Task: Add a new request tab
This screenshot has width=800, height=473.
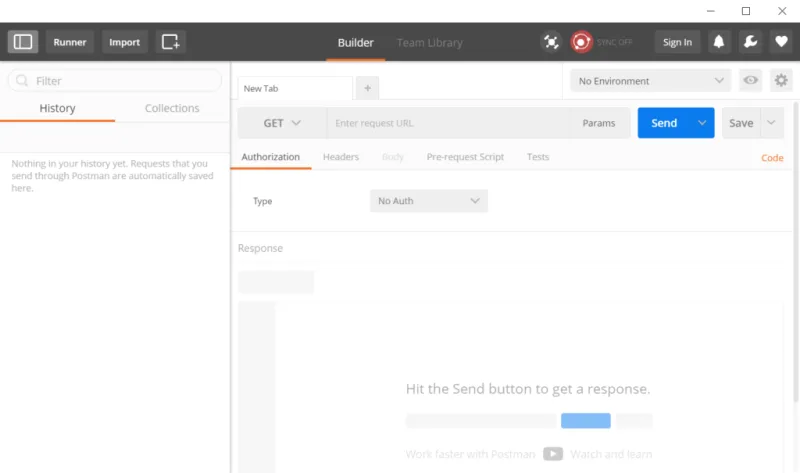Action: tap(367, 88)
